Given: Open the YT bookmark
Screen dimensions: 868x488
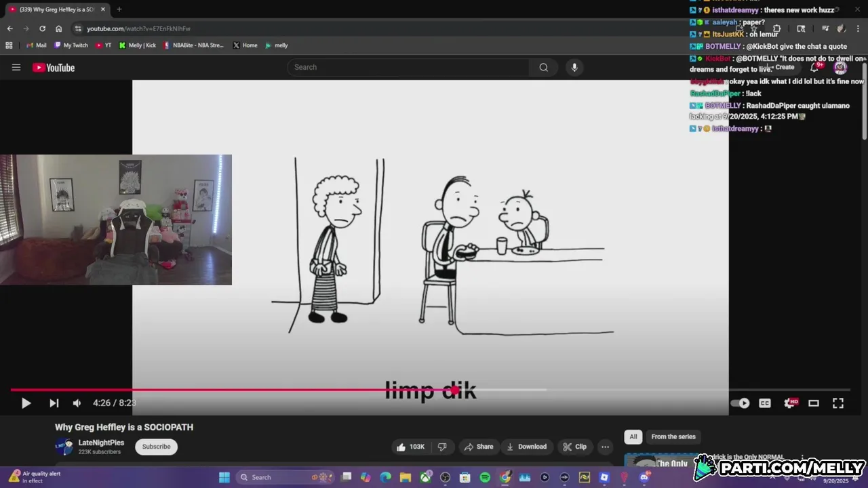Looking at the screenshot, I should pos(103,45).
